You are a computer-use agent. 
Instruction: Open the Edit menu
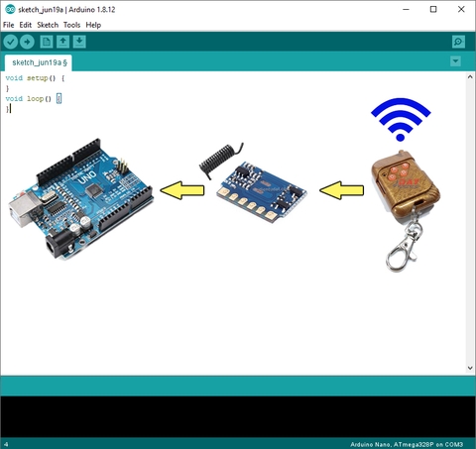(x=26, y=25)
